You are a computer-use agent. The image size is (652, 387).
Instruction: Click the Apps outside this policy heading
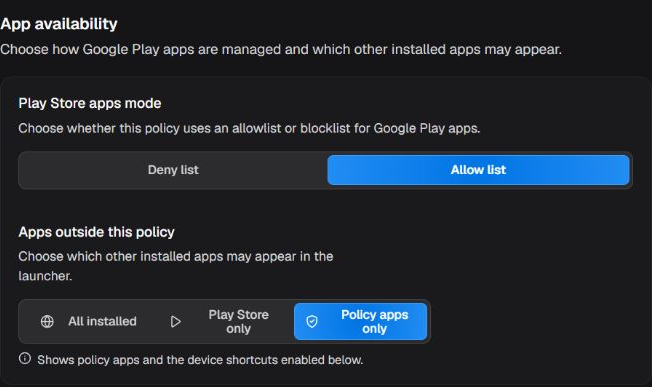(x=96, y=232)
